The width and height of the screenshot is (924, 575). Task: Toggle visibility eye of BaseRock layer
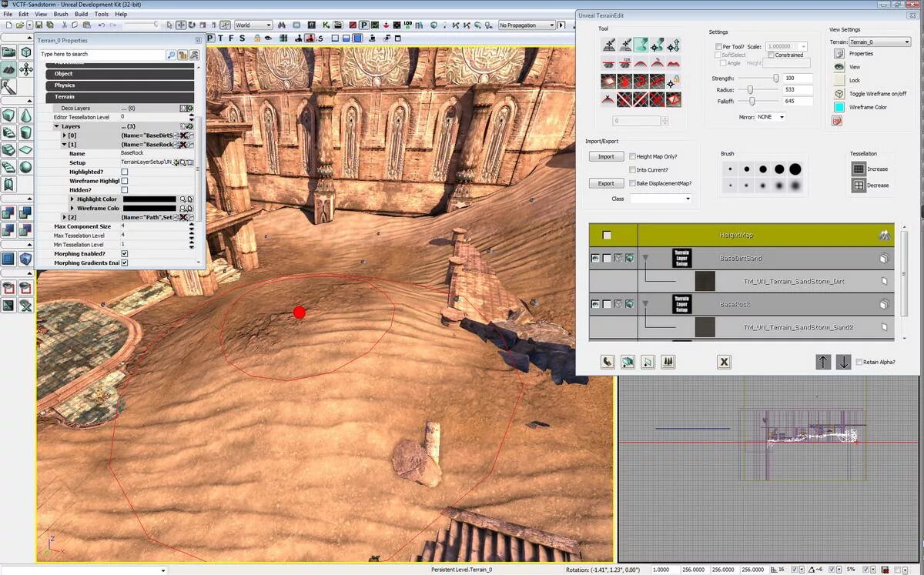click(595, 305)
